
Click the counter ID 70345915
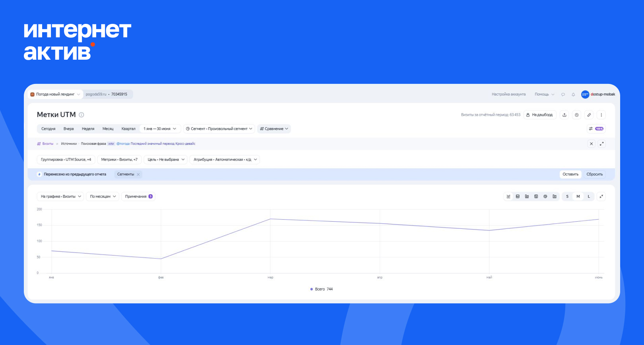pyautogui.click(x=119, y=94)
